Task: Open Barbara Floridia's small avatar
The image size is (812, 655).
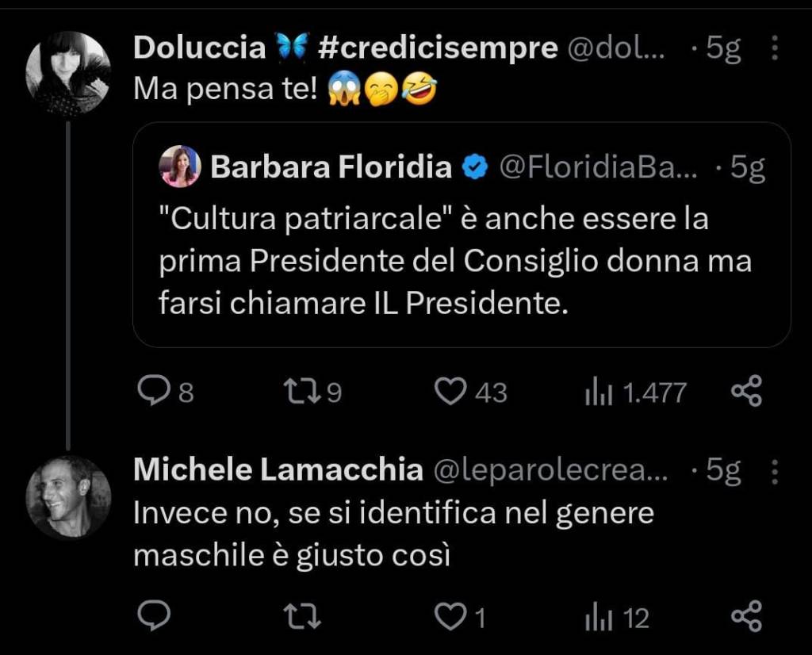Action: pyautogui.click(x=181, y=167)
